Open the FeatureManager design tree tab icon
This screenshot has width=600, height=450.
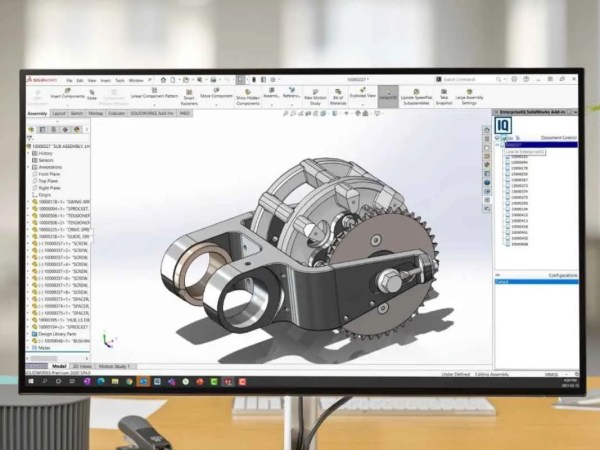pos(31,130)
